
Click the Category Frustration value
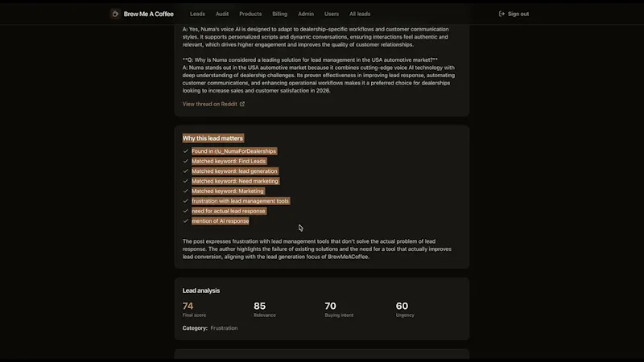tap(224, 328)
